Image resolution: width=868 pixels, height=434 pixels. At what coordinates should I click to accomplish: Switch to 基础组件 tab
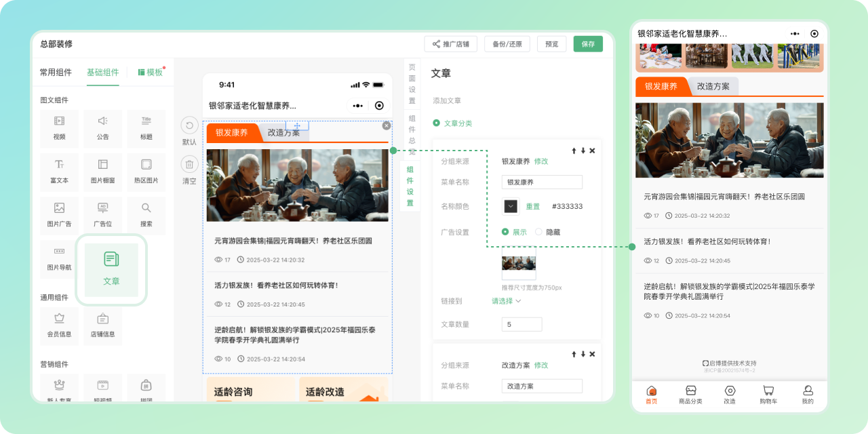pyautogui.click(x=102, y=73)
